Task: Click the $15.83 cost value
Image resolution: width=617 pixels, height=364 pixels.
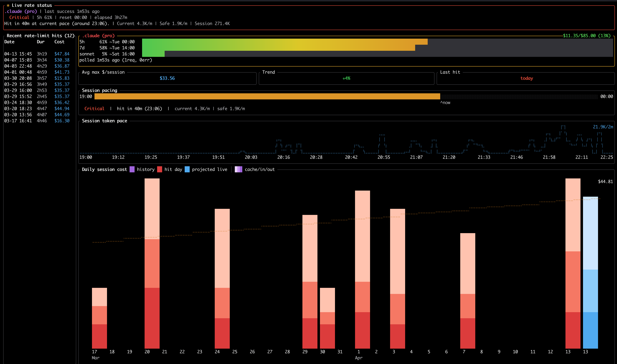Action: tap(62, 78)
